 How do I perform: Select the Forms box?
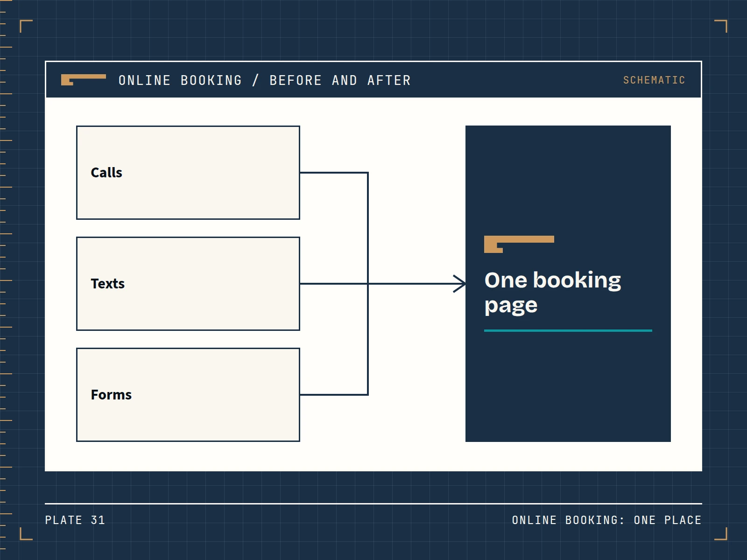(x=188, y=395)
